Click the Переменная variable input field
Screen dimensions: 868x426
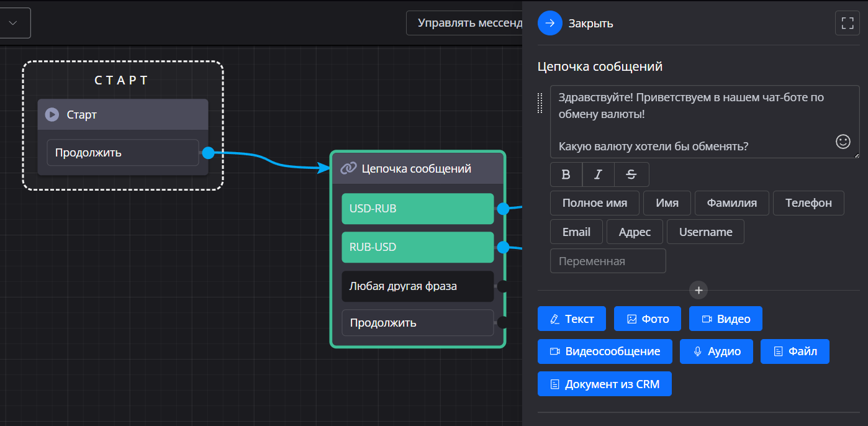pyautogui.click(x=608, y=261)
